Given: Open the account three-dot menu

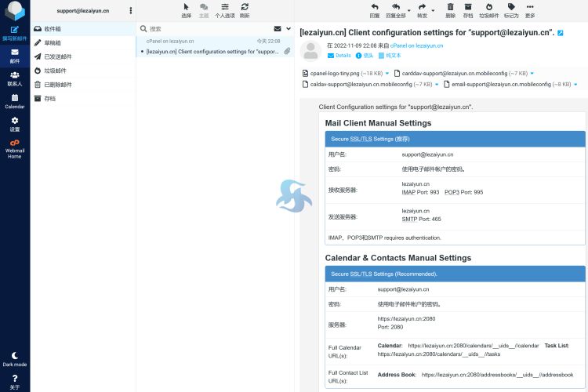Looking at the screenshot, I should [130, 11].
